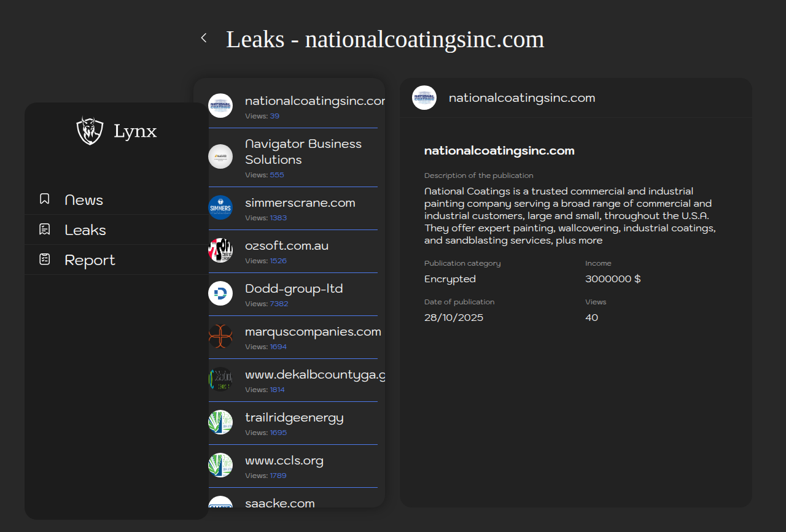
Task: Open the www.ccls.org list entry
Action: tap(284, 461)
